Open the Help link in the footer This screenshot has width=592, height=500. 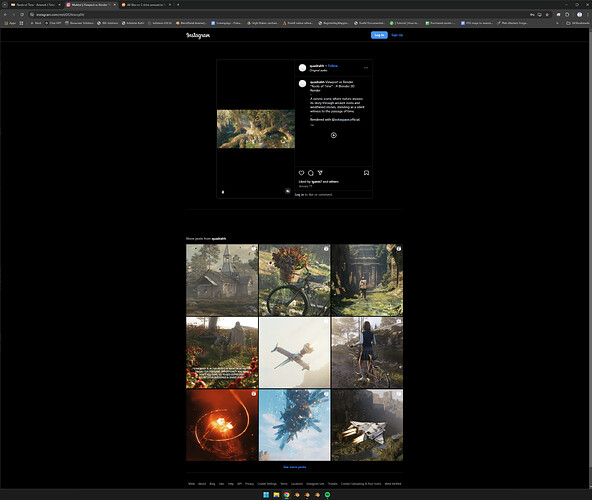pos(230,484)
